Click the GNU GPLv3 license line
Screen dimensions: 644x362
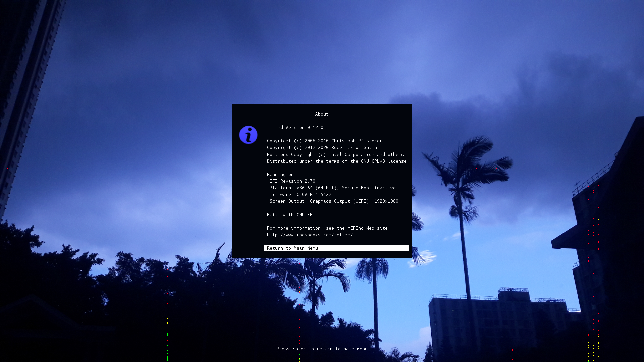point(336,161)
